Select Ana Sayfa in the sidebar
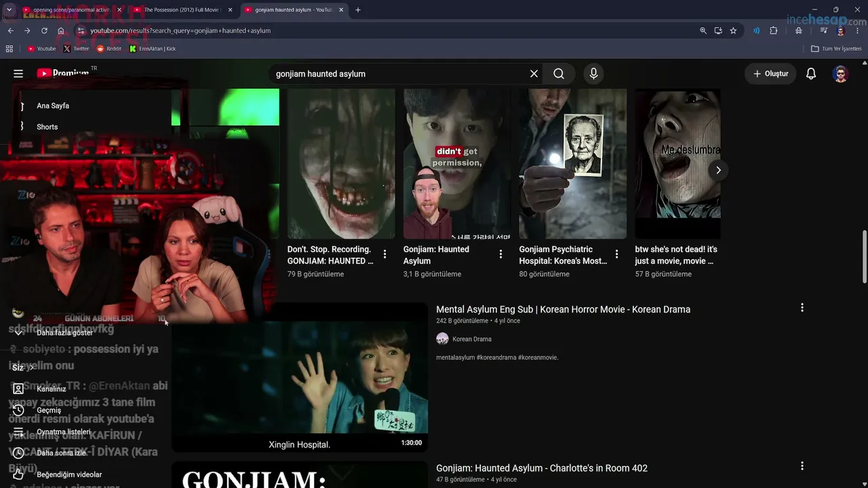The width and height of the screenshot is (868, 488). coord(53,106)
